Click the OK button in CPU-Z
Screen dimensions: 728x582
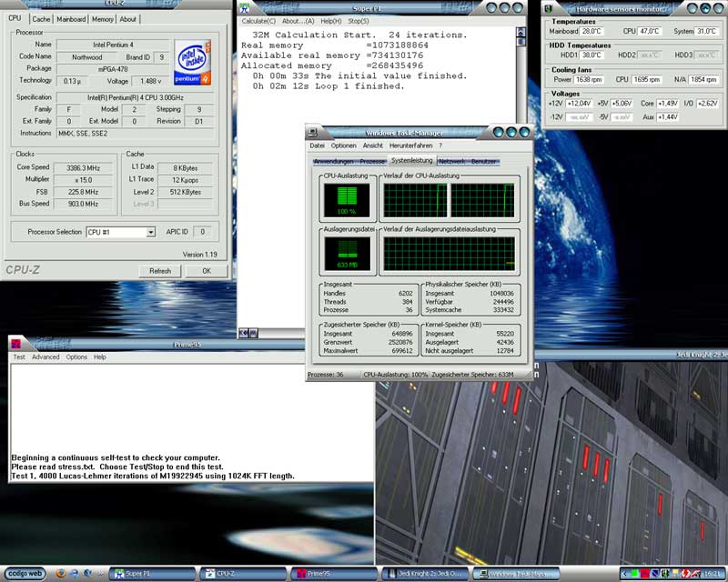click(207, 271)
